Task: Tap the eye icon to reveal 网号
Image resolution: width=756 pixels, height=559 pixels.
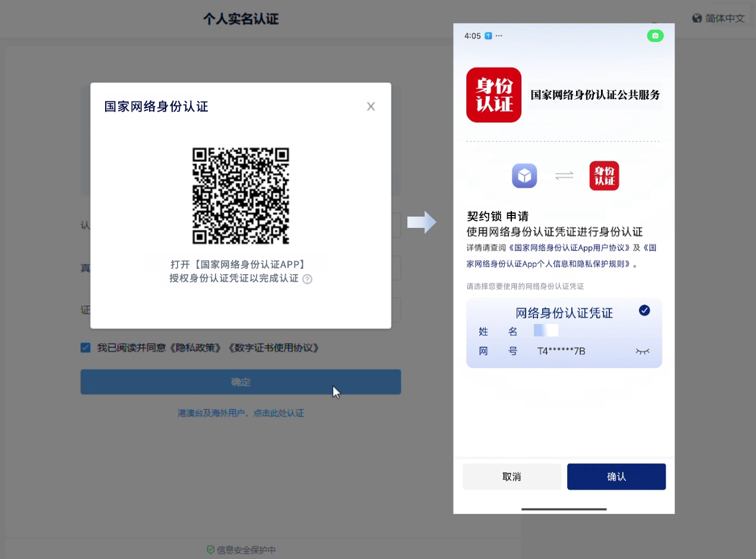Action: coord(643,351)
